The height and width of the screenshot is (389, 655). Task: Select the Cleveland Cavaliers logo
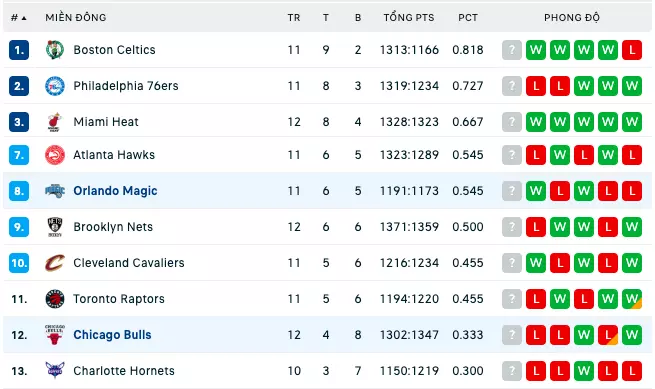55,263
